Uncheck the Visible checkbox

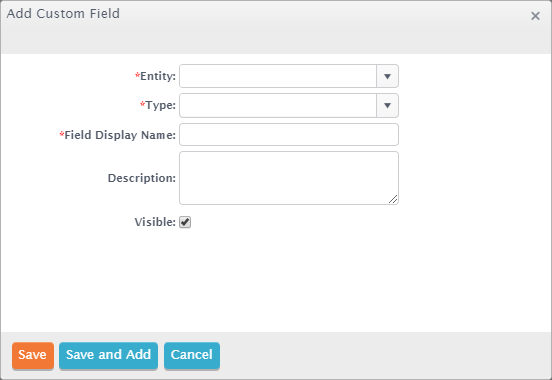(x=185, y=222)
